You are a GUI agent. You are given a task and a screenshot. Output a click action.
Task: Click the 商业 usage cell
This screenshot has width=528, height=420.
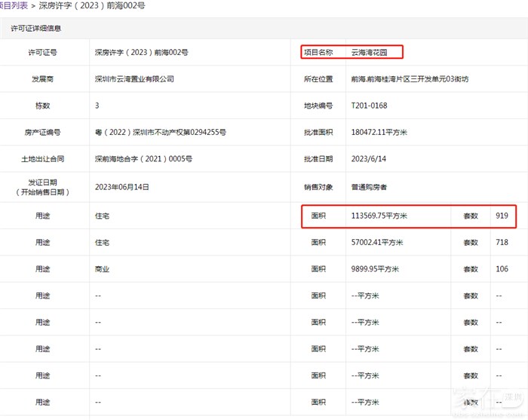103,269
